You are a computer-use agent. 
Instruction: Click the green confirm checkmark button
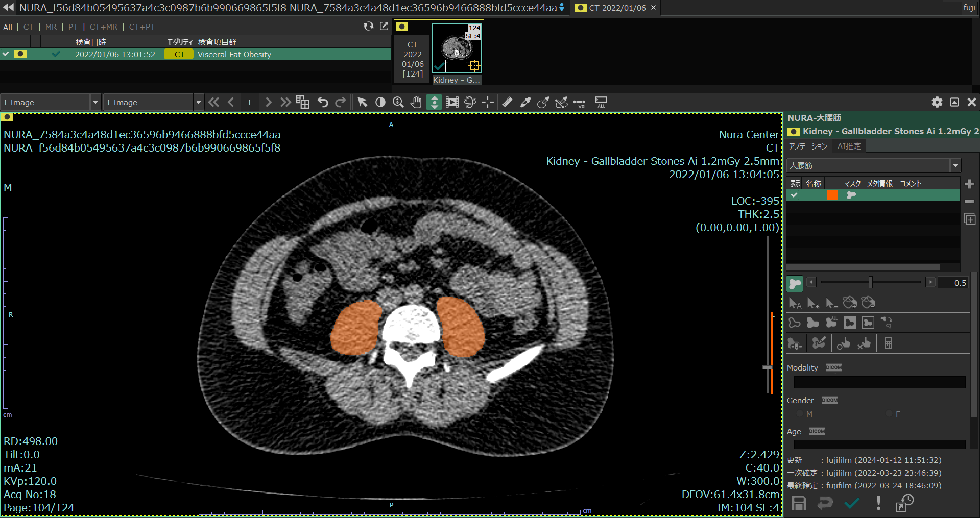(x=852, y=503)
